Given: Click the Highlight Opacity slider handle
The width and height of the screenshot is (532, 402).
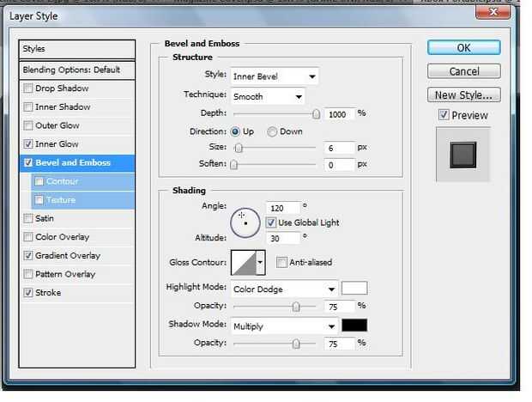Looking at the screenshot, I should point(296,307).
